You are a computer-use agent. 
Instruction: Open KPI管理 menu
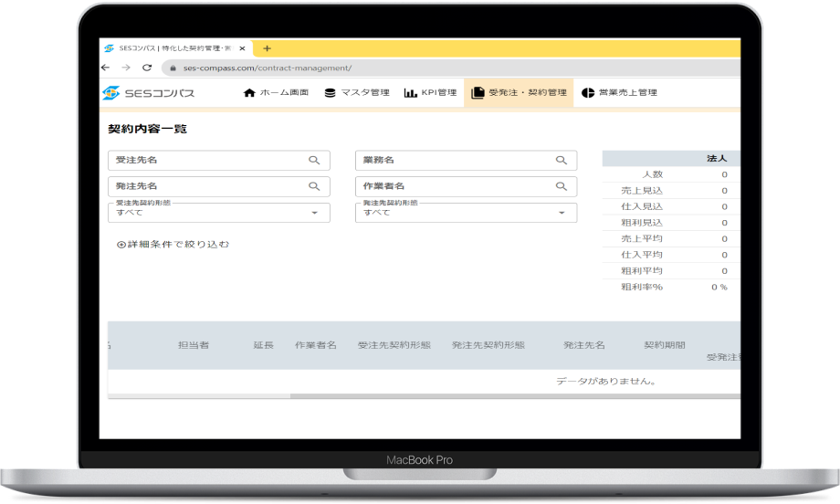point(431,92)
